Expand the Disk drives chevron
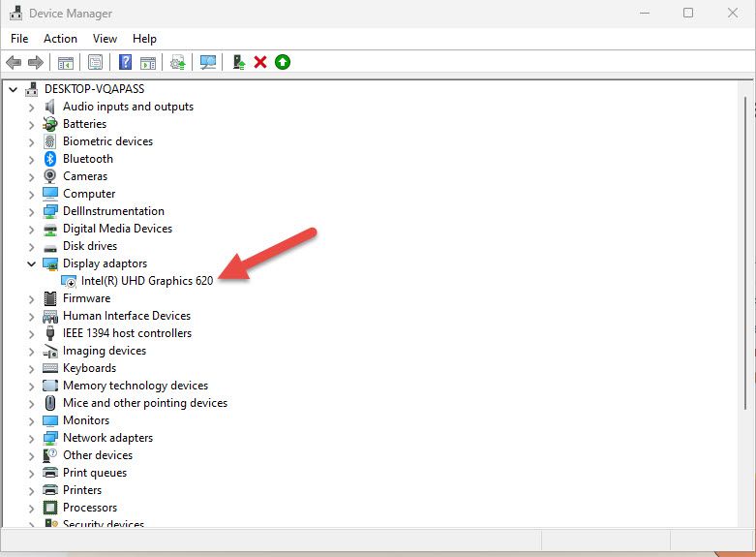This screenshot has height=557, width=756. 31,247
